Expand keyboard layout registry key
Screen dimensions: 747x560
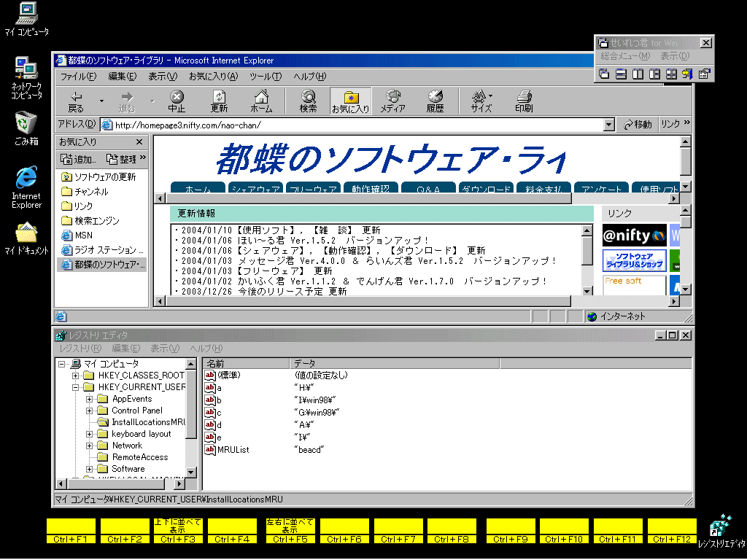[x=89, y=434]
